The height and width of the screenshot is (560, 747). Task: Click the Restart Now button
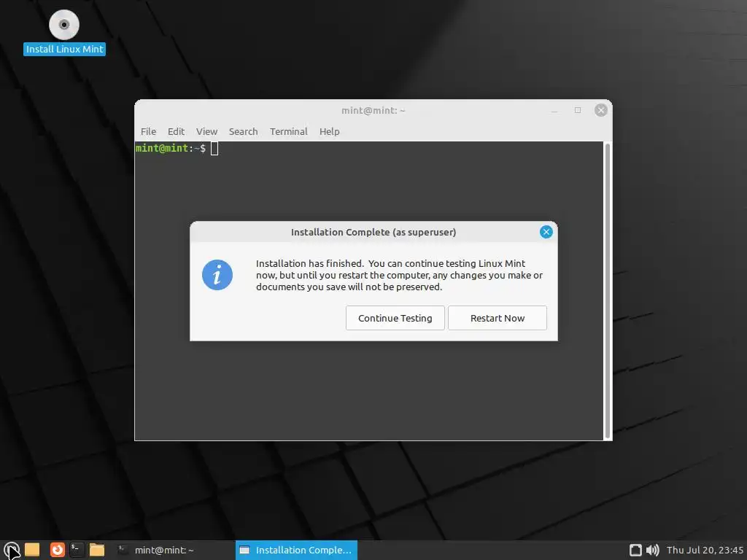click(498, 318)
